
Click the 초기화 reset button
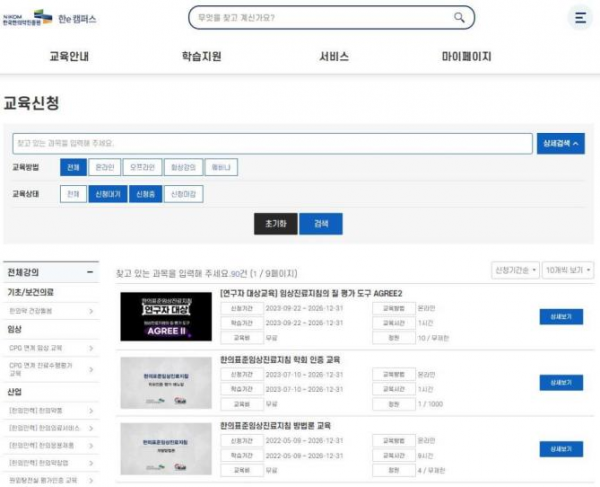pyautogui.click(x=275, y=224)
